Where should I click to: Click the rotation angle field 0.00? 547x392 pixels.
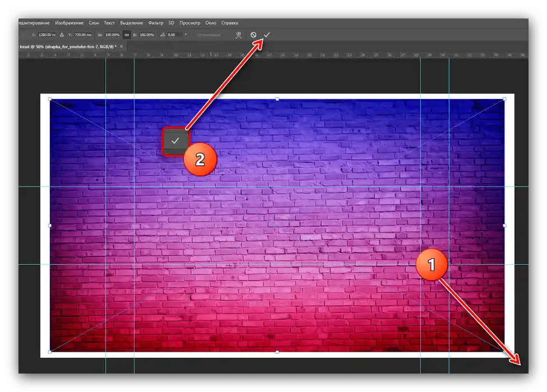(174, 35)
